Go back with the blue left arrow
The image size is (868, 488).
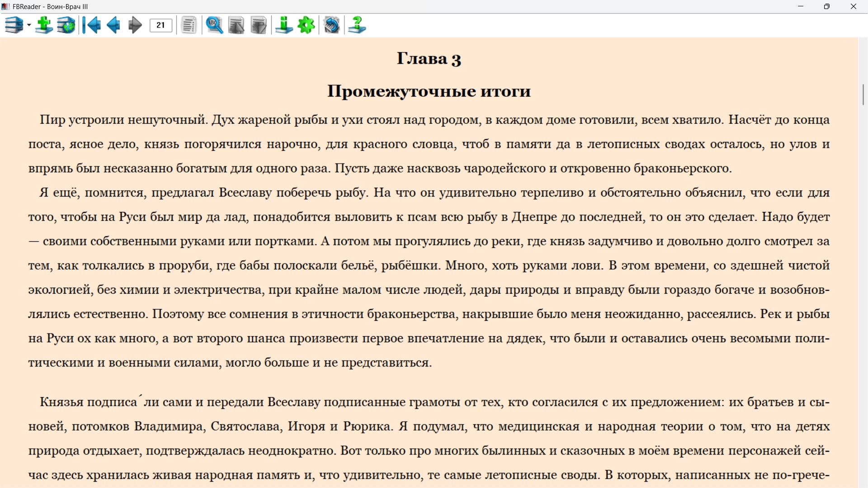click(113, 25)
